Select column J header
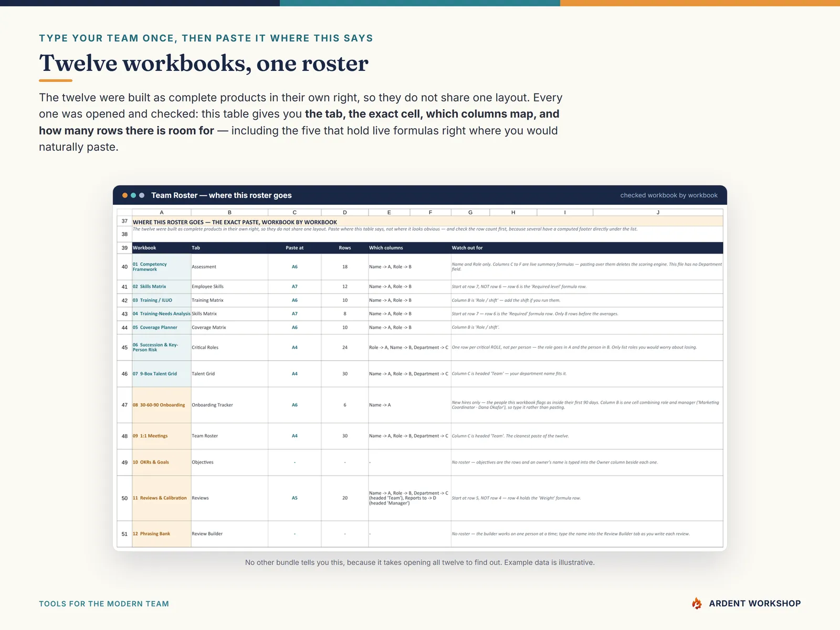Screen dimensions: 840x630 pyautogui.click(x=658, y=212)
